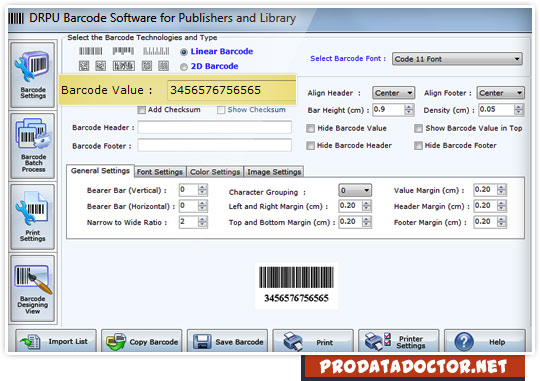Select the 2D Barcode radio button

point(184,67)
